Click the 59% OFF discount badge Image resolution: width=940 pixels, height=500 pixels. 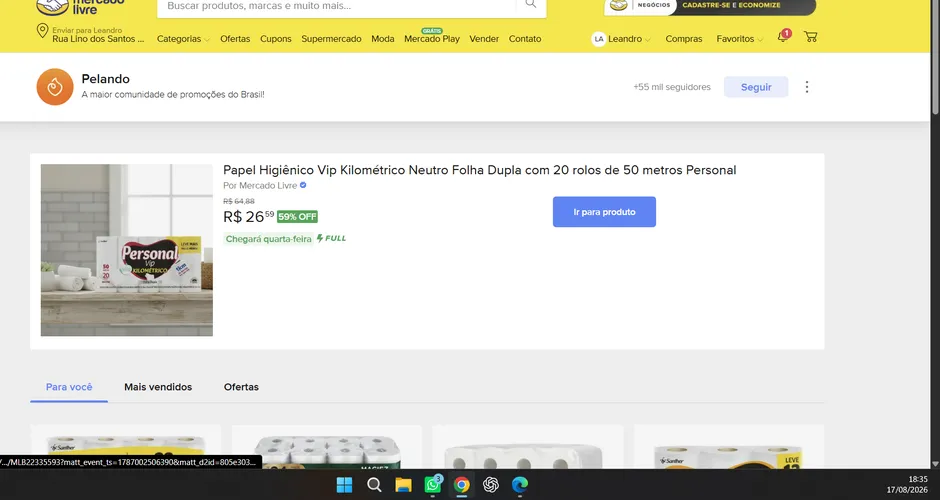click(297, 216)
